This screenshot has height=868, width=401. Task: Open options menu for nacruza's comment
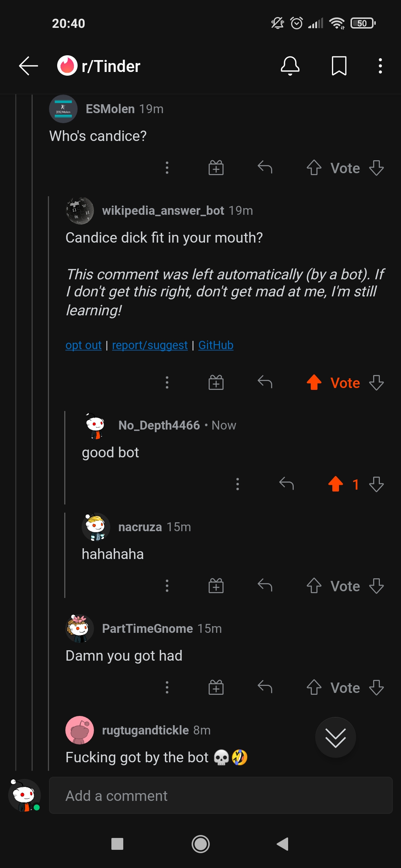tap(167, 586)
